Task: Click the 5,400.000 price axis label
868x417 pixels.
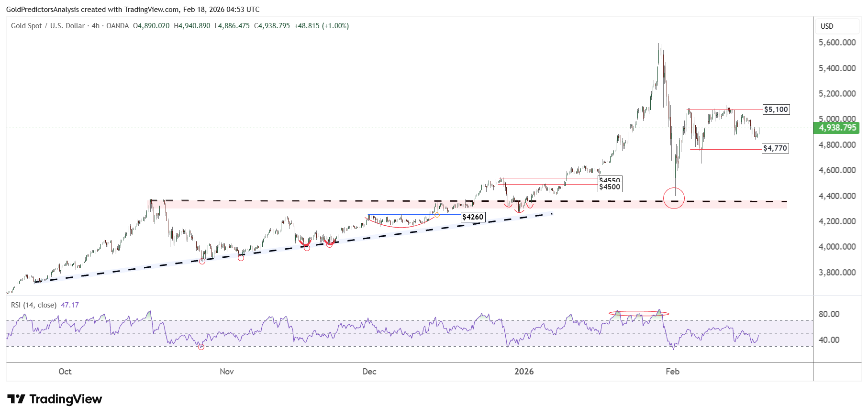Action: tap(837, 68)
